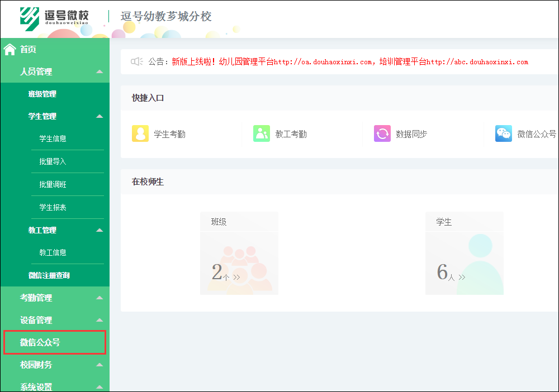Open the 学生考勤 quick entry icon
Image resolution: width=559 pixels, height=392 pixels.
[x=140, y=133]
